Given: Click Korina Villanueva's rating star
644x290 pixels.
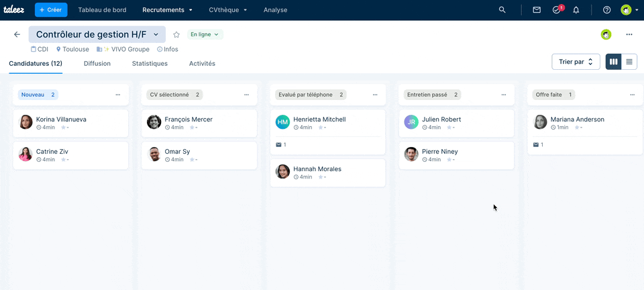Looking at the screenshot, I should [x=63, y=128].
